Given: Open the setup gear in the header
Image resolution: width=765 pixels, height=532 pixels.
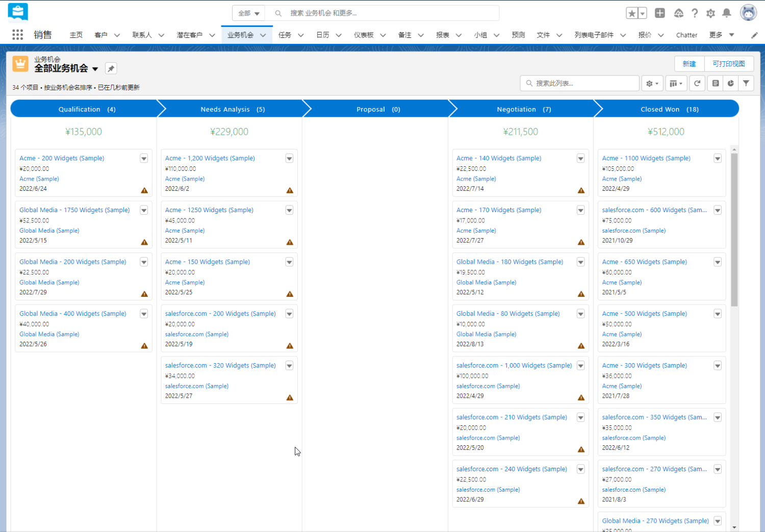Looking at the screenshot, I should click(x=710, y=13).
